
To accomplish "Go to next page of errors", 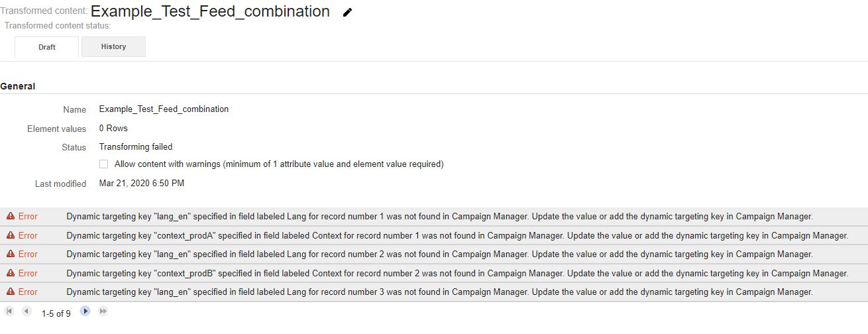I will point(85,311).
